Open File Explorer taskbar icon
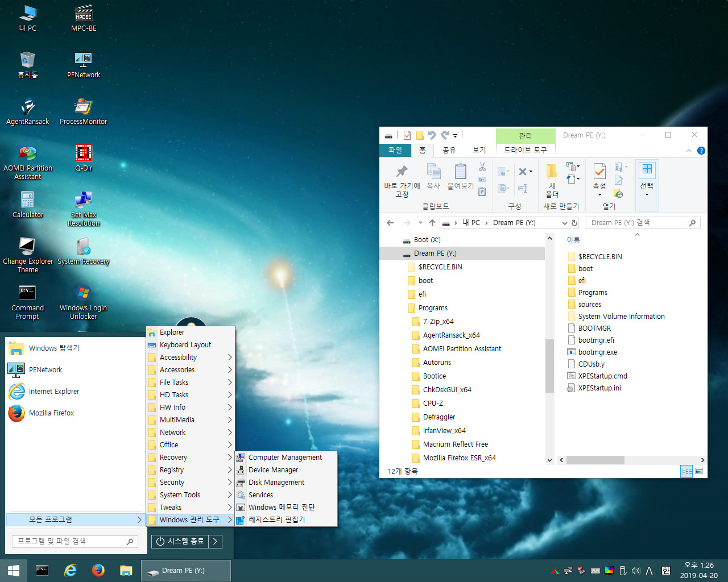This screenshot has height=582, width=728. click(x=126, y=571)
